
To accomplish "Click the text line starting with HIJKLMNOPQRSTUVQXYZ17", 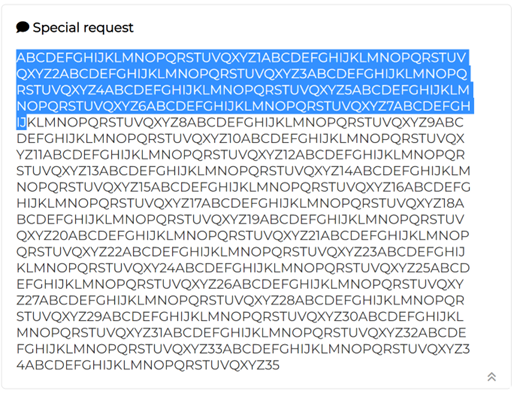I will 240,203.
